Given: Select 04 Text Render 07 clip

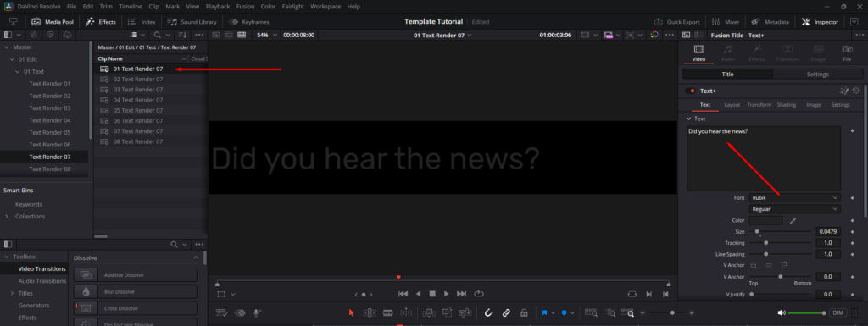Looking at the screenshot, I should point(138,100).
